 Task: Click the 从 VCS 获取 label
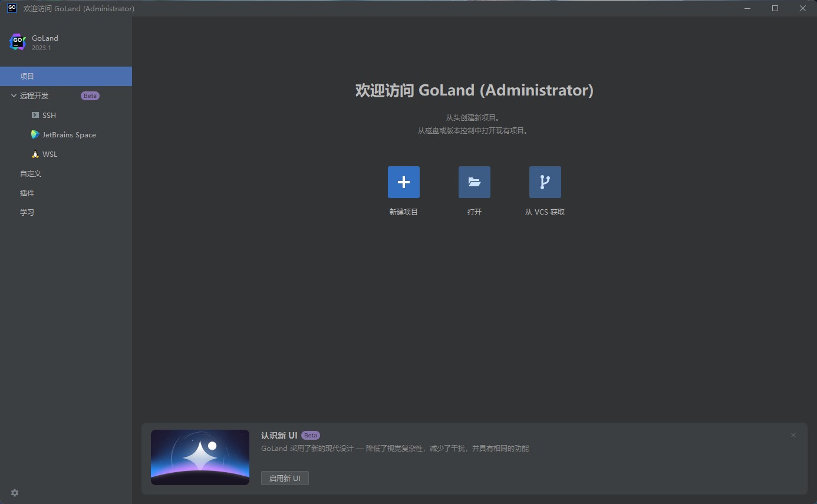point(545,212)
